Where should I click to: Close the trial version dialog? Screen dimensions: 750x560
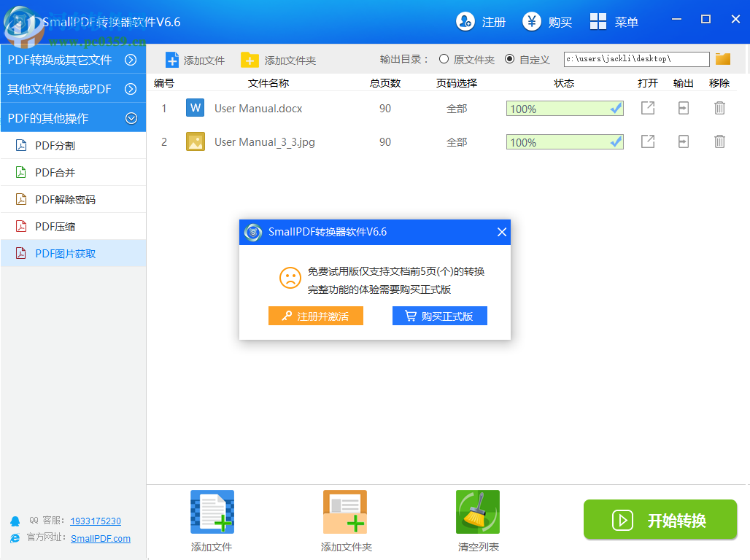tap(502, 232)
